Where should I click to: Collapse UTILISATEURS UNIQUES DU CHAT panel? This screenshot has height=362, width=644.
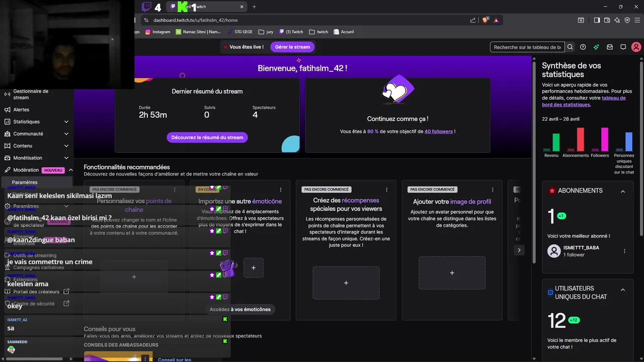tap(623, 290)
